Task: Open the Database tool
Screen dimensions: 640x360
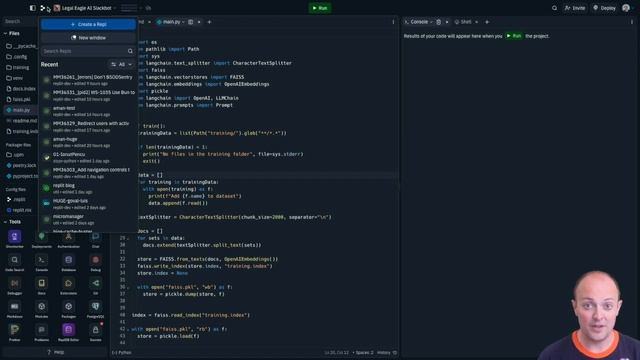Action: [69, 262]
